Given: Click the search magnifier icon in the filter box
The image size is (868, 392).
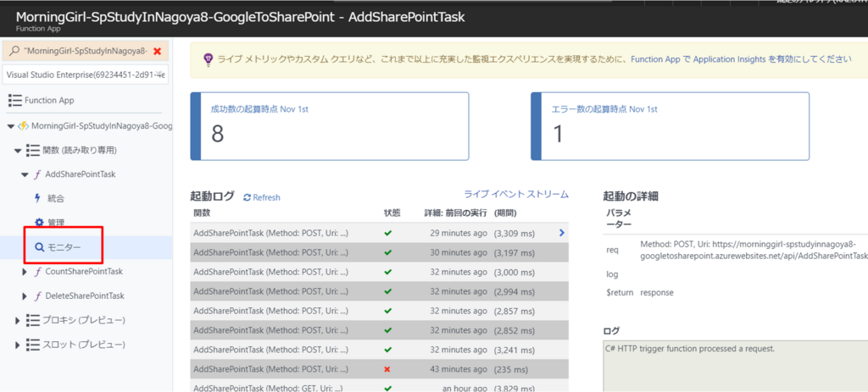Looking at the screenshot, I should tap(15, 51).
